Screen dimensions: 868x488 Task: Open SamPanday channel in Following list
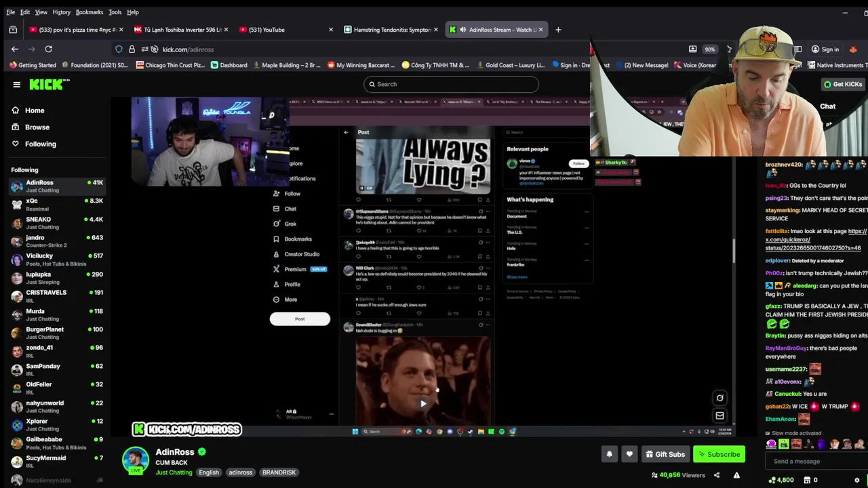[58, 369]
